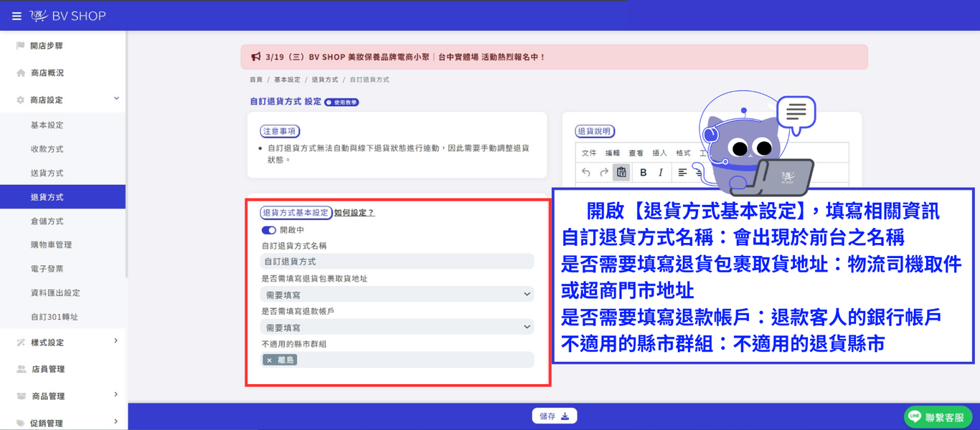Open the 插入 editor menu
Screen dimensions: 980x430
click(659, 153)
